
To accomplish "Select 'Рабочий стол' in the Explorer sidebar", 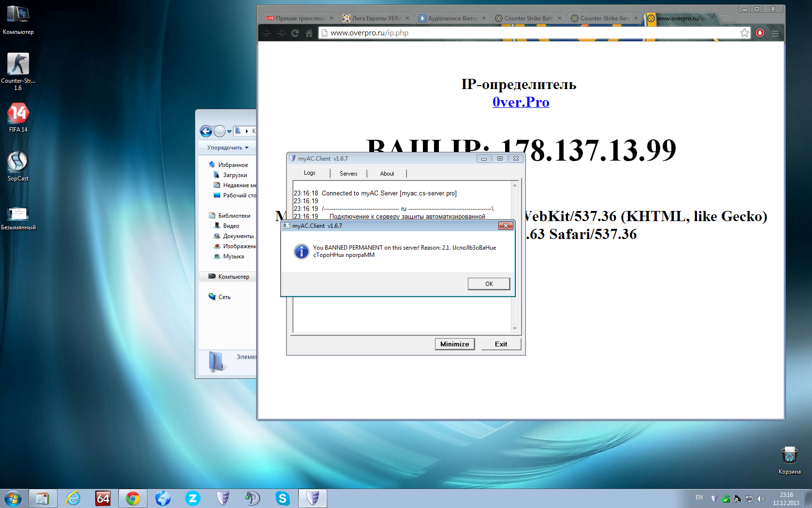I will pos(234,195).
